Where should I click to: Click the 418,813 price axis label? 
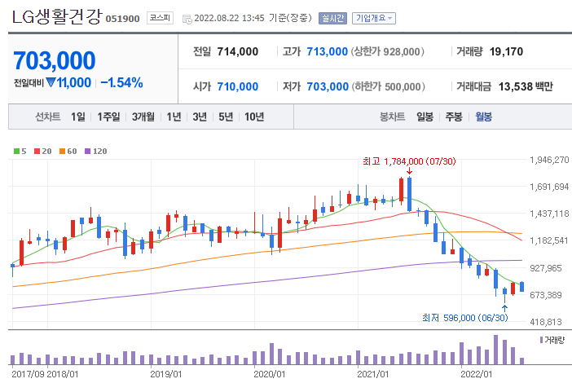tap(546, 322)
